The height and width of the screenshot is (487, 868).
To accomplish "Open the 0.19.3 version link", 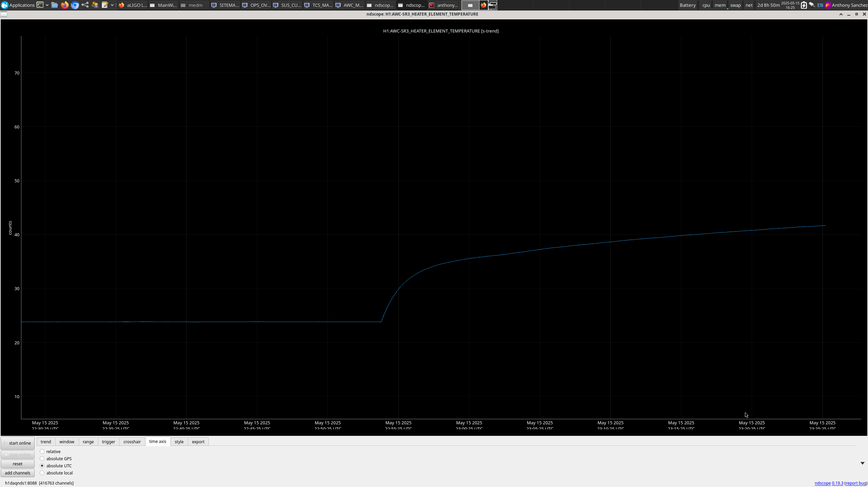I will (x=837, y=483).
